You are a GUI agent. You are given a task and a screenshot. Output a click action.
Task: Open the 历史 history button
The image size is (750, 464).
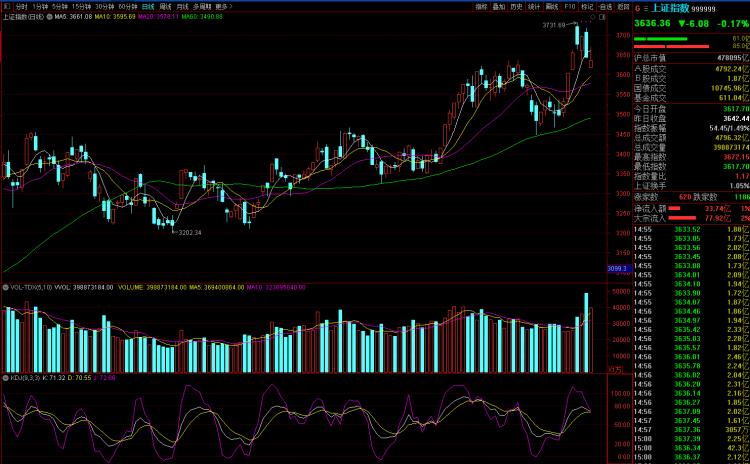pos(517,7)
